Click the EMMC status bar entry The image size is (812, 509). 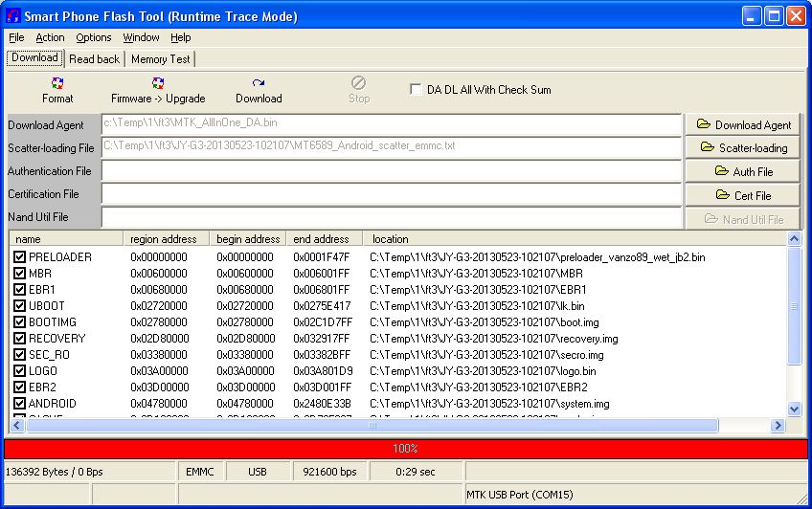point(199,472)
